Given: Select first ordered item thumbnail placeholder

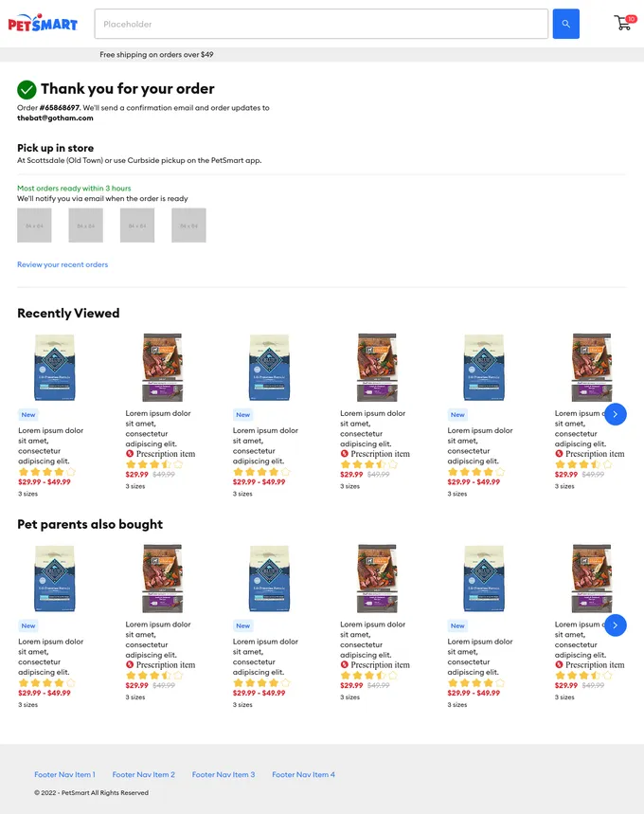Looking at the screenshot, I should point(34,226).
